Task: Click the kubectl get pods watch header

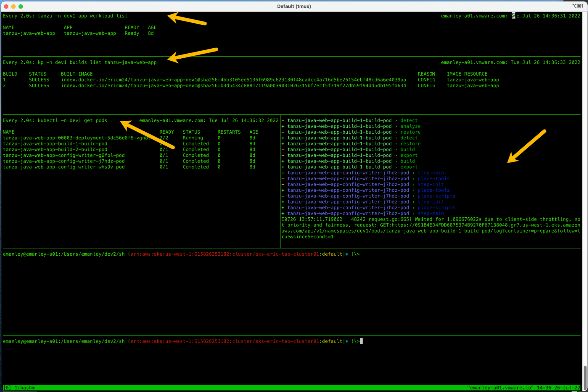Action: coord(55,120)
